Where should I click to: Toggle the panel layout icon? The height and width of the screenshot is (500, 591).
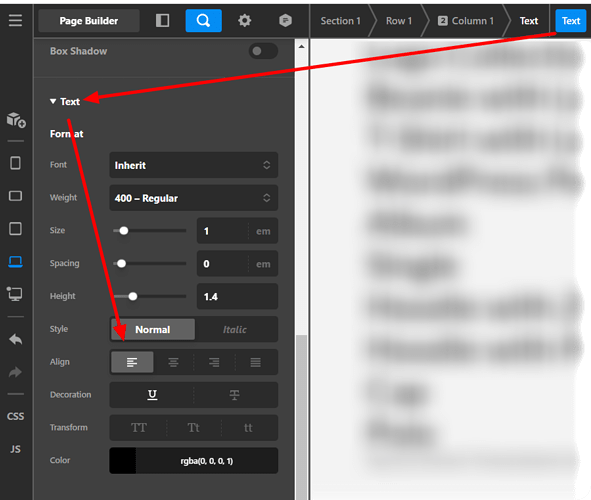(162, 20)
